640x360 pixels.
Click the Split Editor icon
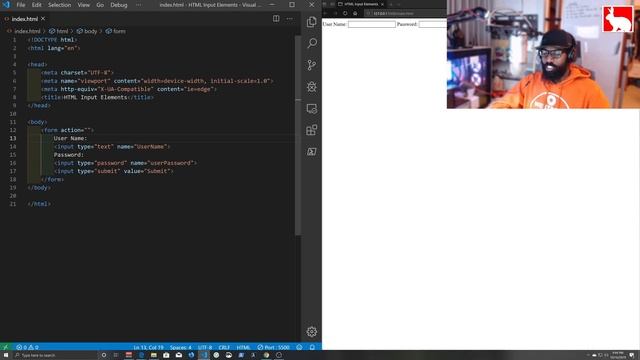tap(276, 18)
